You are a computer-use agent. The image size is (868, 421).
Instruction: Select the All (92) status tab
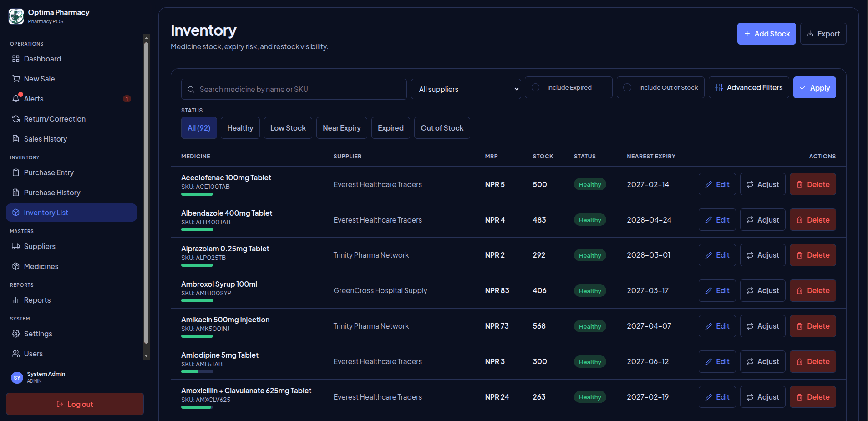tap(199, 128)
